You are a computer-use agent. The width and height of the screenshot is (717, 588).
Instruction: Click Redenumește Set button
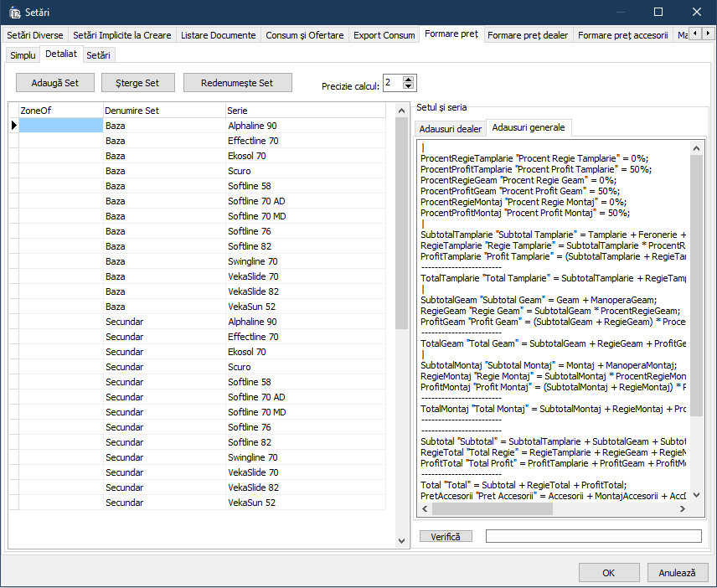coord(238,83)
